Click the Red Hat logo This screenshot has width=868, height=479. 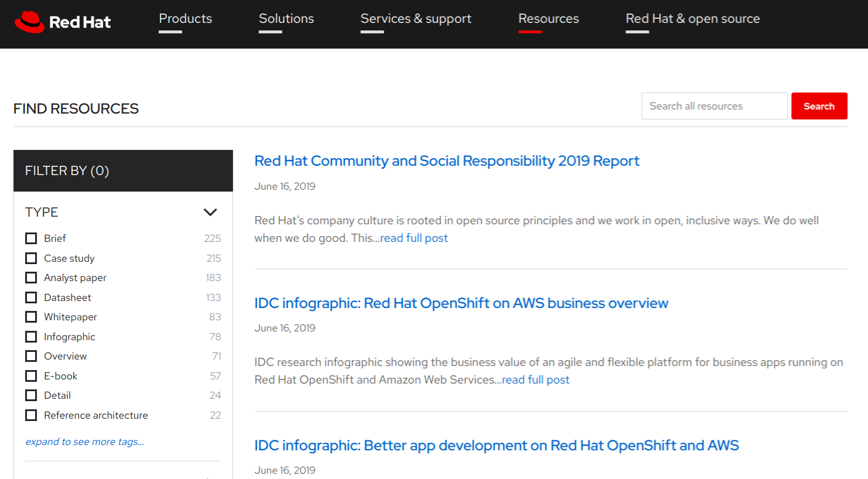[63, 22]
